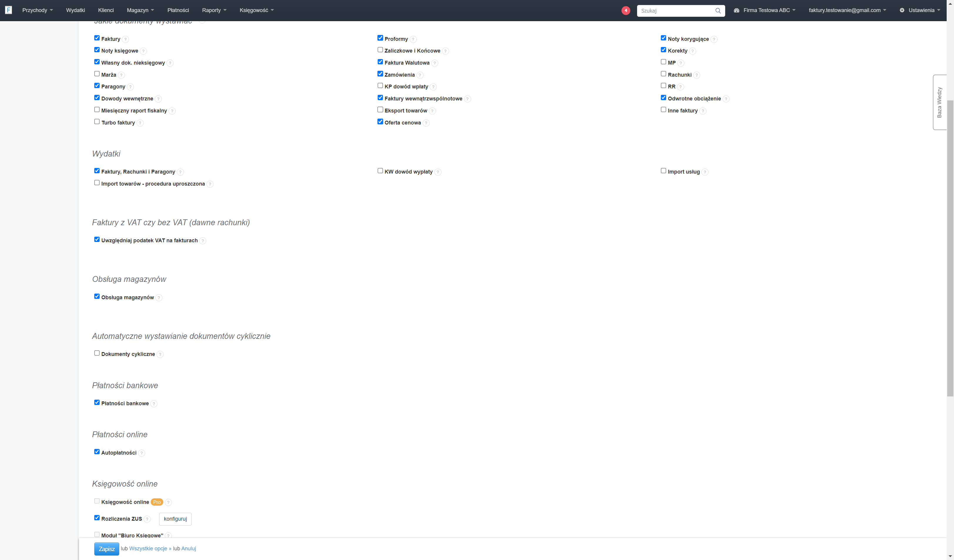Click help icon next to Faktury

126,39
